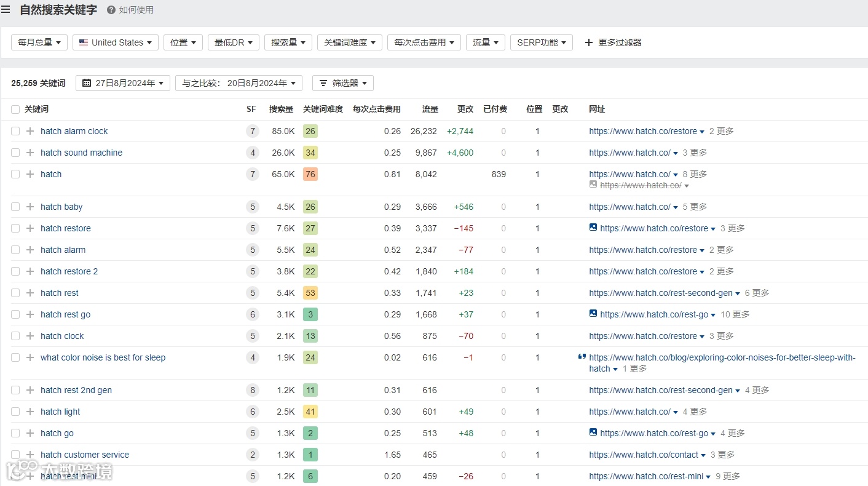Expand the 8 更多 URLs for hatch
868x486 pixels.
pos(695,174)
